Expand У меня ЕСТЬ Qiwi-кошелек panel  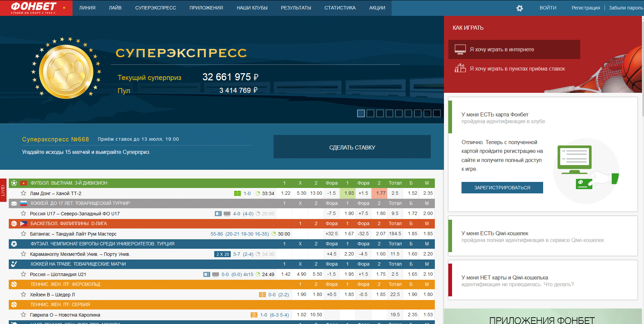543,236
